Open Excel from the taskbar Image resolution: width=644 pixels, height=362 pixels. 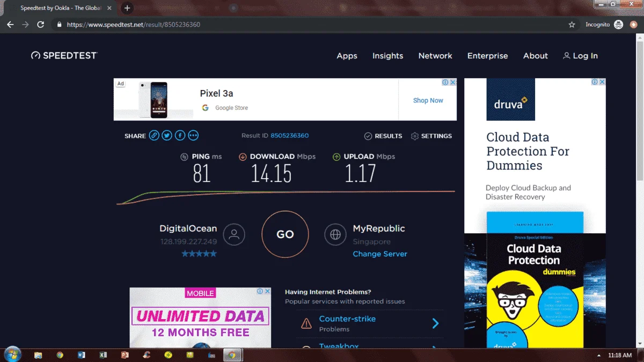tap(103, 355)
